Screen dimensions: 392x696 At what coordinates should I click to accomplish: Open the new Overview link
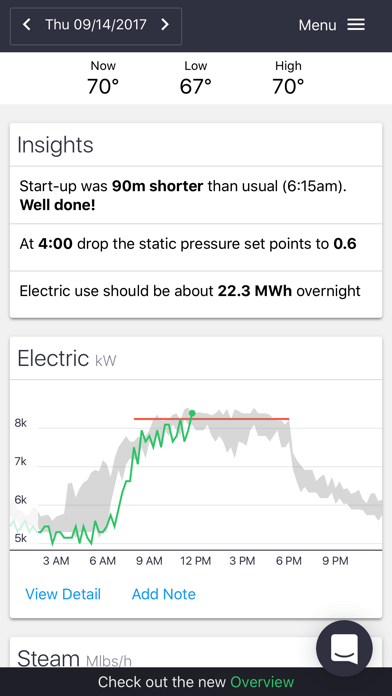point(262,682)
